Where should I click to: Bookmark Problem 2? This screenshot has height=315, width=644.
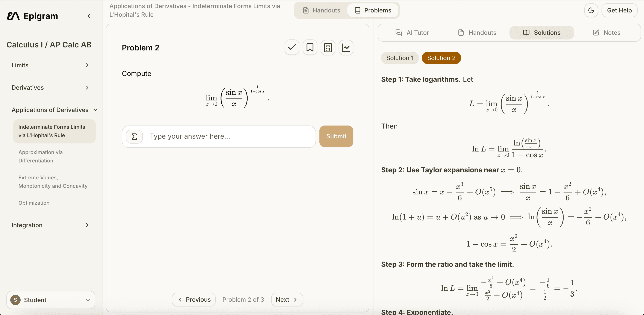(310, 47)
